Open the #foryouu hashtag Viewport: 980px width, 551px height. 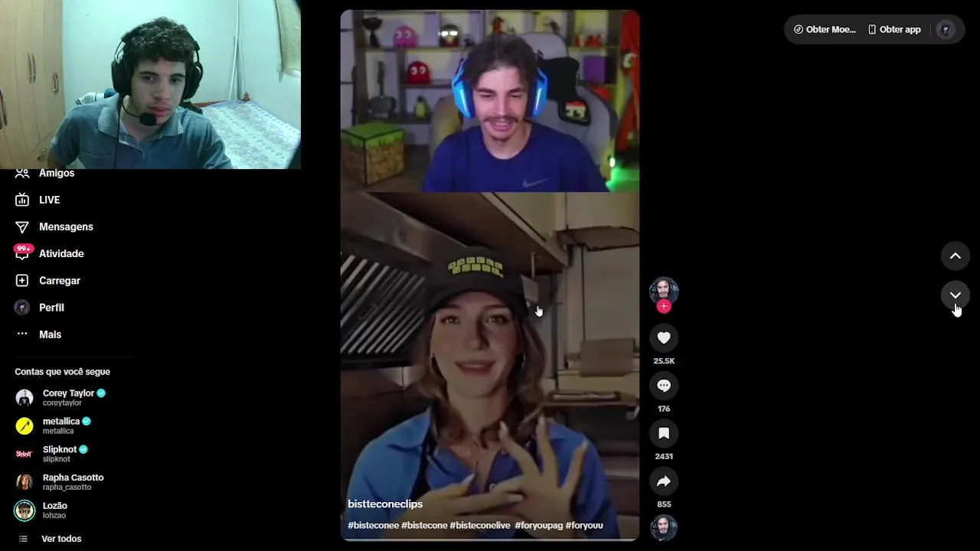click(584, 526)
